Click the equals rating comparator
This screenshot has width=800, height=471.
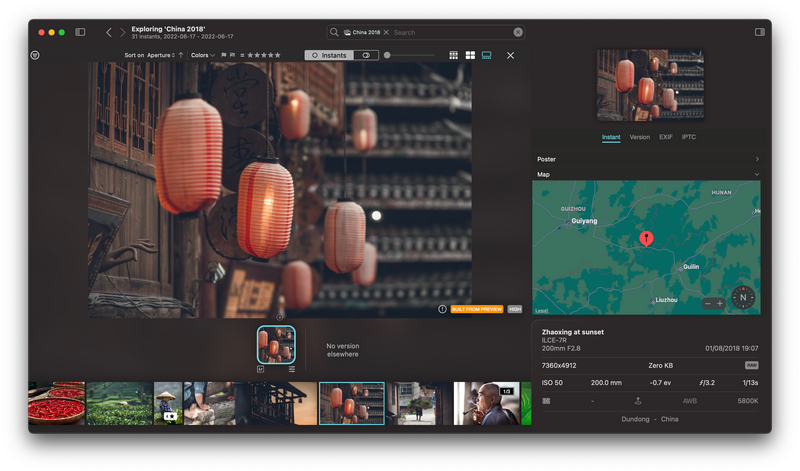pyautogui.click(x=242, y=55)
